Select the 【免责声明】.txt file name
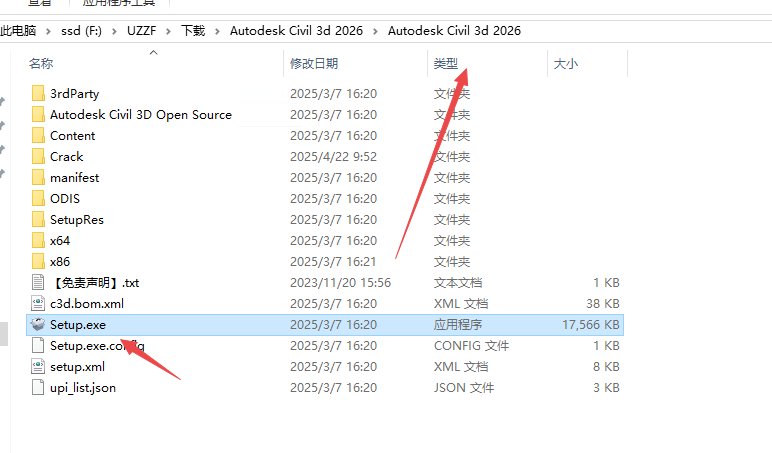Image resolution: width=772 pixels, height=453 pixels. click(95, 283)
